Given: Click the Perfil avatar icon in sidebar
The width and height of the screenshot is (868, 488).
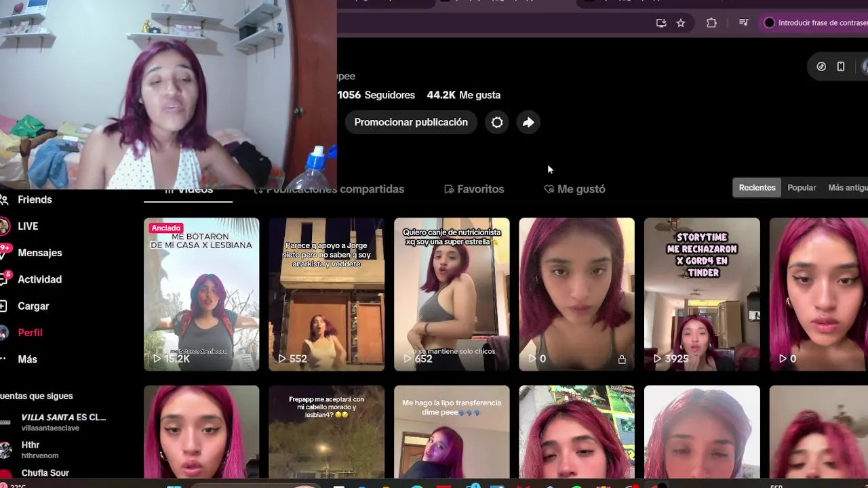Looking at the screenshot, I should (3, 333).
